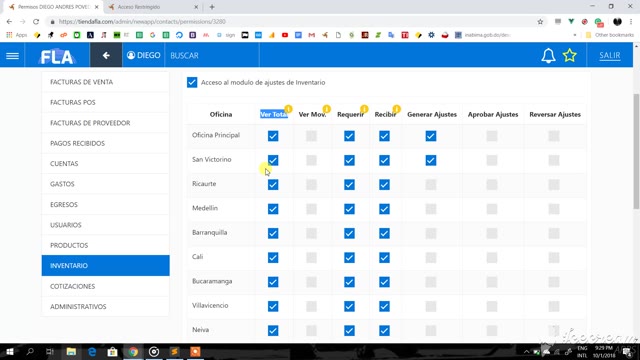Open ADMINISTRATIVOS section
Image resolution: width=640 pixels, height=360 pixels.
[x=105, y=307]
